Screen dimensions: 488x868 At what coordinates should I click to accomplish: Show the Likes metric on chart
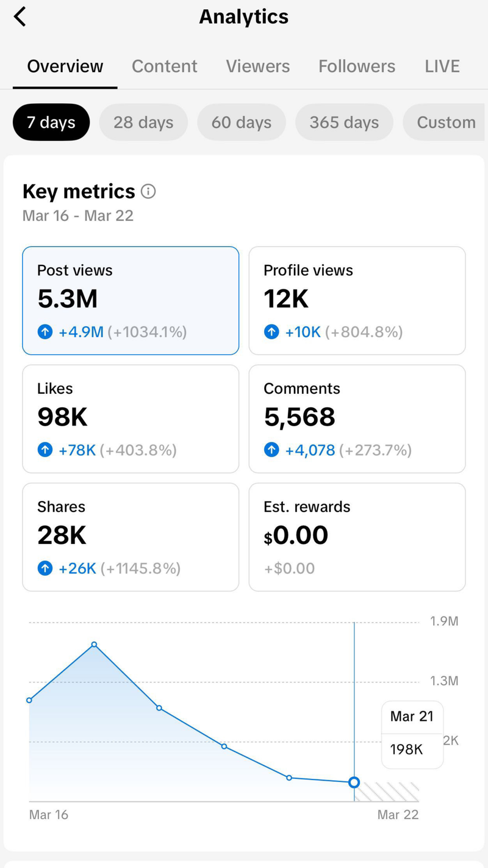click(x=131, y=419)
